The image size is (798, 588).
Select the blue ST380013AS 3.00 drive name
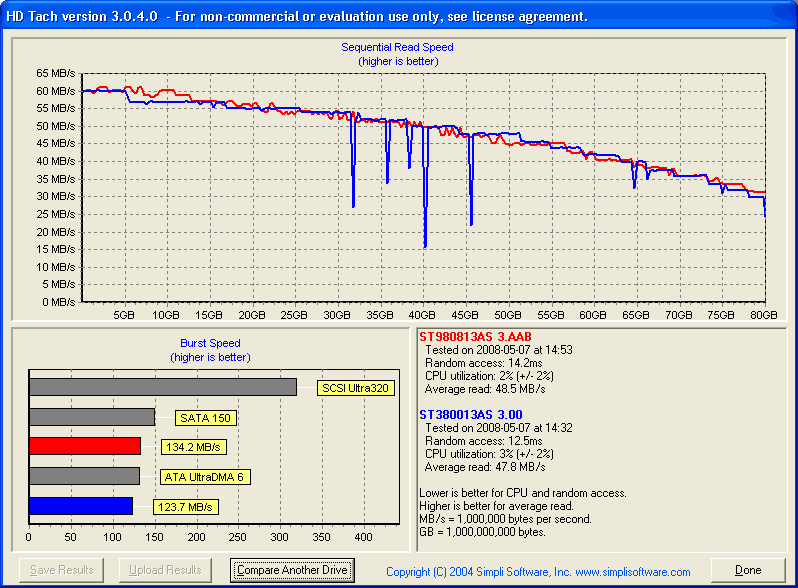click(470, 414)
